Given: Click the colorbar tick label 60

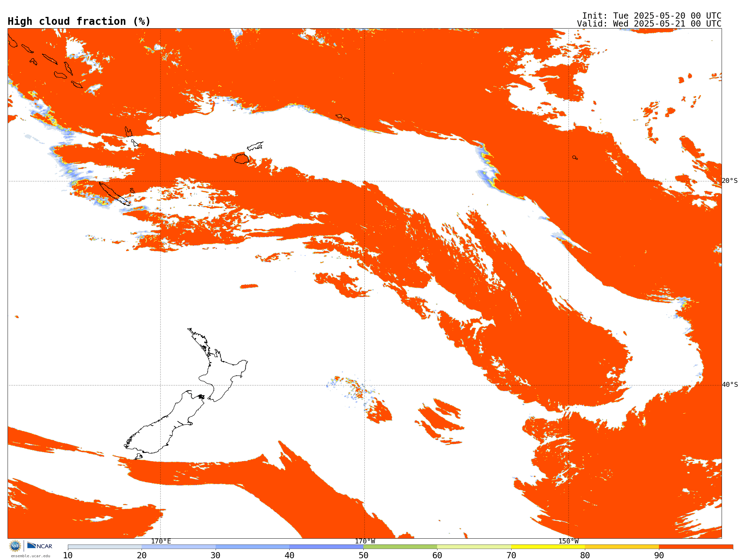Looking at the screenshot, I should (437, 556).
